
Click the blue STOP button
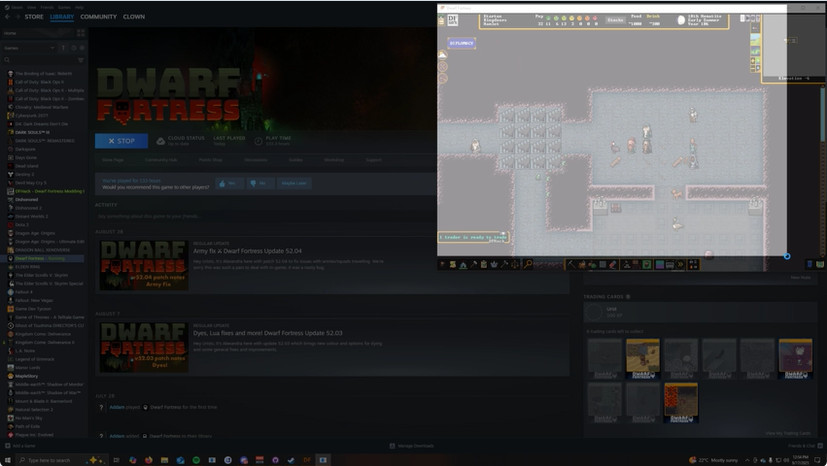121,141
